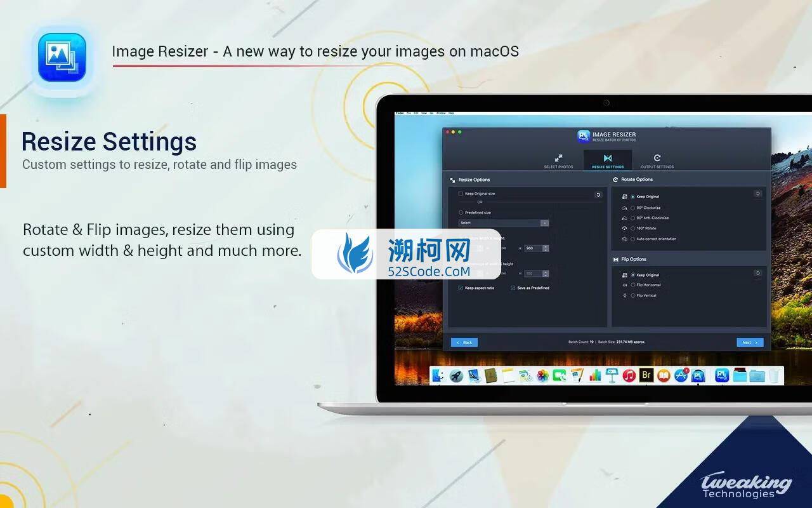Click the Image Resizer logo in the title bar
The image size is (812, 508).
pyautogui.click(x=584, y=137)
